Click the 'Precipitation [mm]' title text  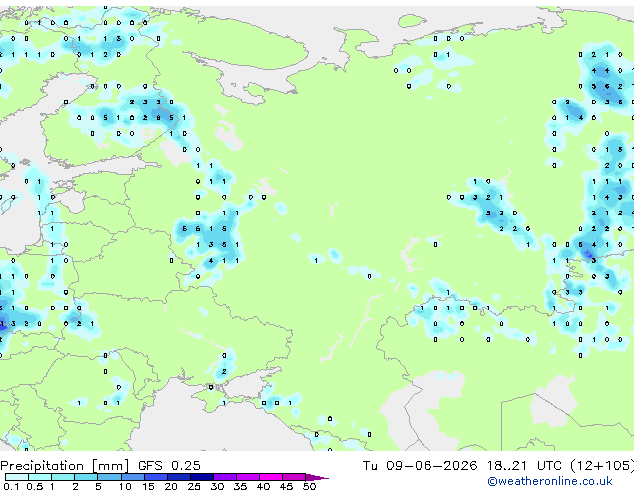[65, 466]
